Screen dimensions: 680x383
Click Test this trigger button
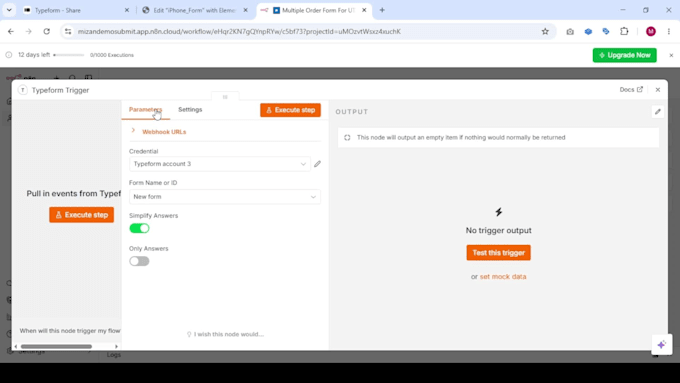[x=498, y=252]
